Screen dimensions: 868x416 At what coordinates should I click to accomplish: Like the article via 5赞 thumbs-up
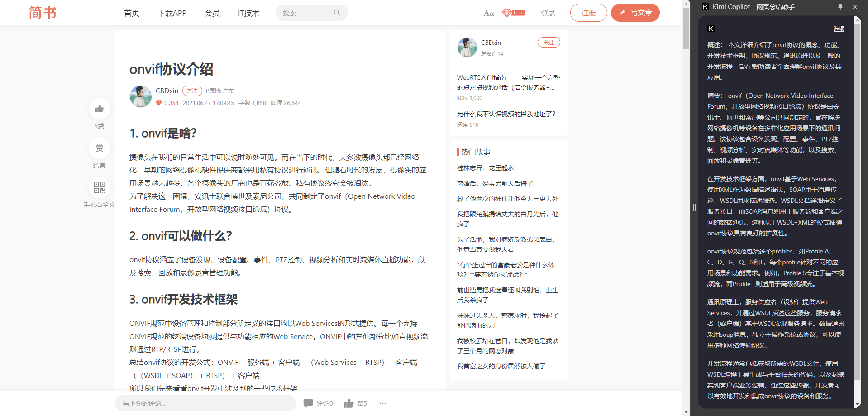[99, 109]
